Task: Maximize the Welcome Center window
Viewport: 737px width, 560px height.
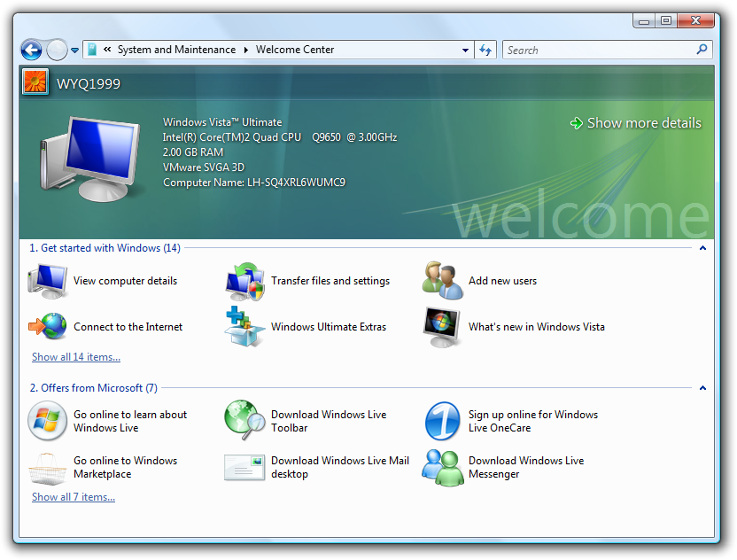Action: (665, 20)
